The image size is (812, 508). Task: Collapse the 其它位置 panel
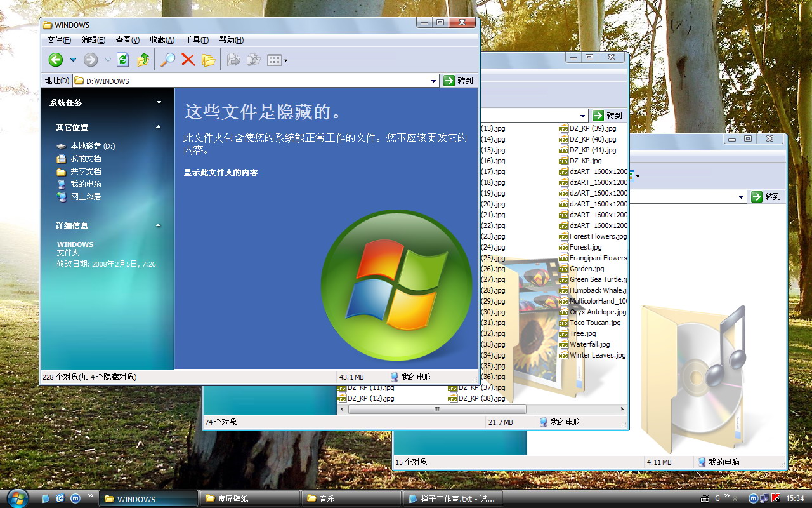click(x=159, y=127)
